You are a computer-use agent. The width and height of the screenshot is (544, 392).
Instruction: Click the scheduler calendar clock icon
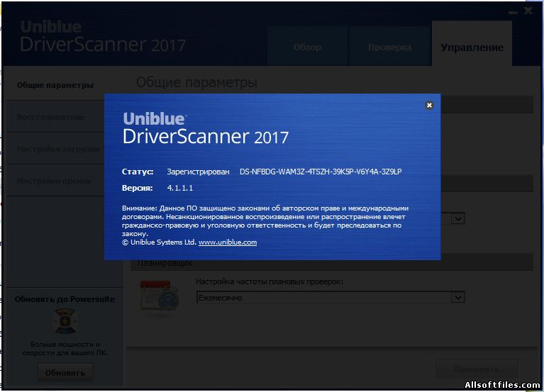point(160,296)
